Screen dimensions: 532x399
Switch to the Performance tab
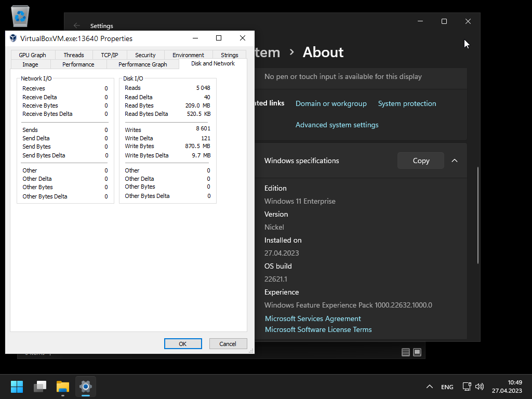tap(78, 64)
